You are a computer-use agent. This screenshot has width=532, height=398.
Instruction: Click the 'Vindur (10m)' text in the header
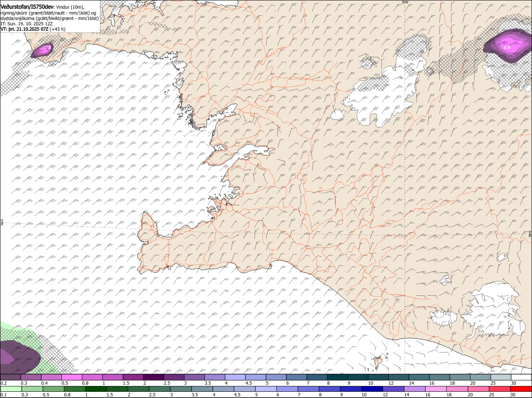(70, 7)
